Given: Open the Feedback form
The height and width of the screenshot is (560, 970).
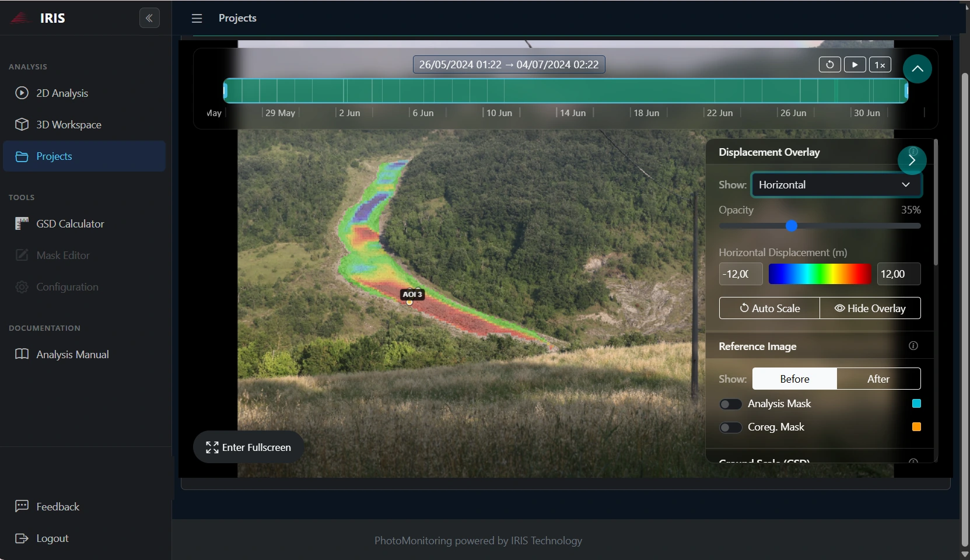Looking at the screenshot, I should point(84,507).
